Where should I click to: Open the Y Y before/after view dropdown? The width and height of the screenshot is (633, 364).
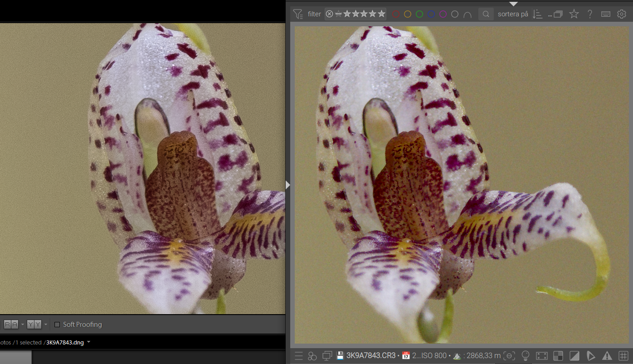46,325
